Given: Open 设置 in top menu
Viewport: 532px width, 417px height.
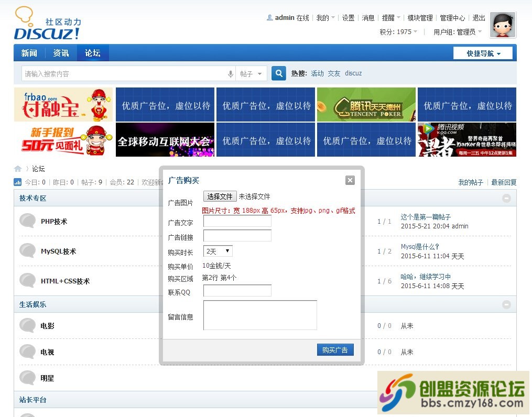Looking at the screenshot, I should click(348, 18).
